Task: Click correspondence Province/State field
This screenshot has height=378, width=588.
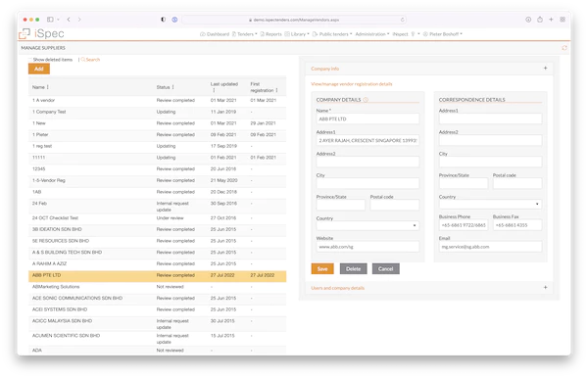Action: (464, 183)
